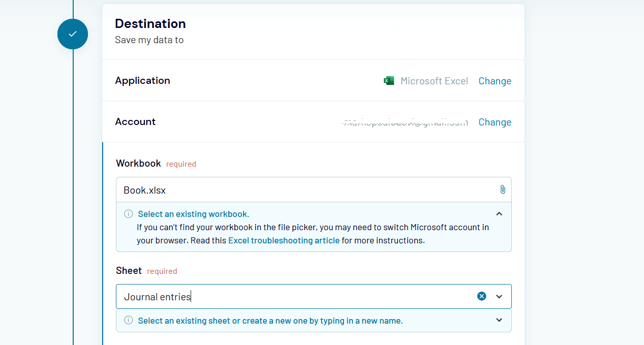Click the Sheet field containing Journal entries
The height and width of the screenshot is (345, 644).
pos(295,297)
